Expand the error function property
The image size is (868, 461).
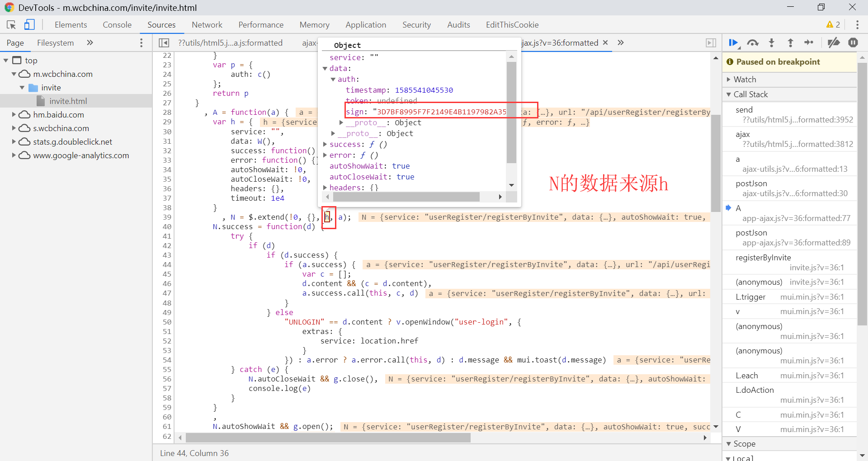pos(325,155)
